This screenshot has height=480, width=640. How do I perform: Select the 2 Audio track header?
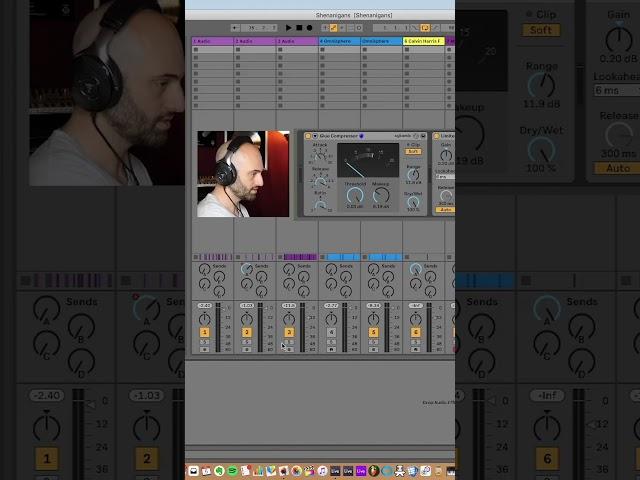[x=255, y=41]
